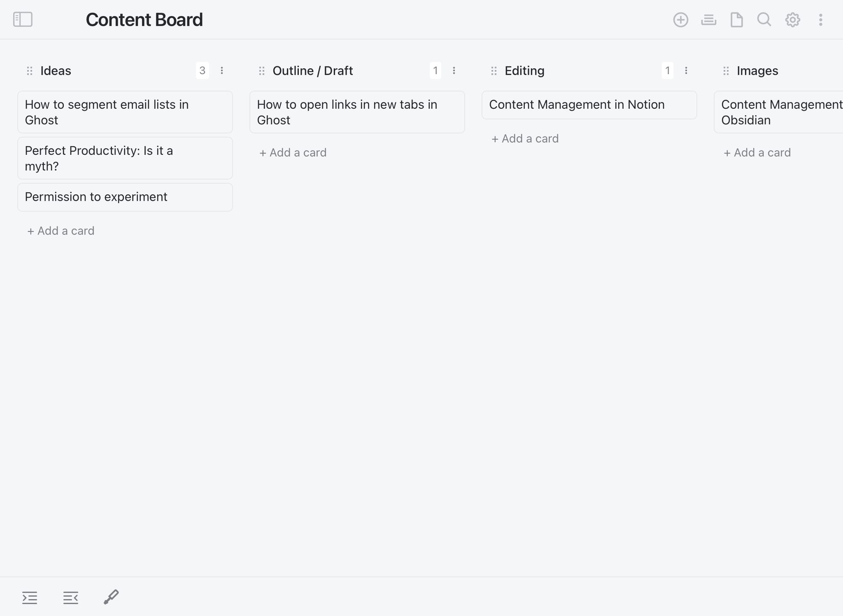Click the three-dot menu on Editing column
Viewport: 843px width, 616px height.
687,71
